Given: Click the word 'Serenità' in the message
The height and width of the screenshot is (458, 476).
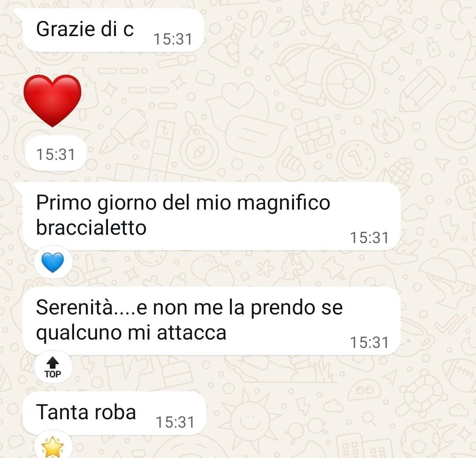Looking at the screenshot, I should (74, 307).
